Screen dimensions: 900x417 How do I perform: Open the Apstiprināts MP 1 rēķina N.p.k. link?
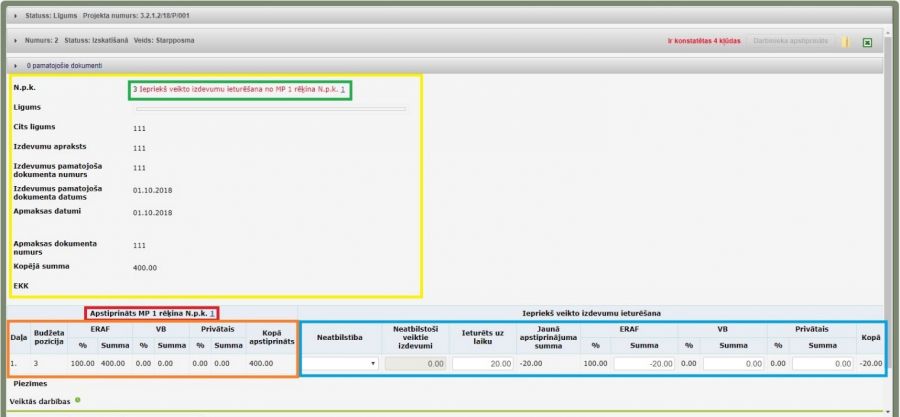point(213,313)
